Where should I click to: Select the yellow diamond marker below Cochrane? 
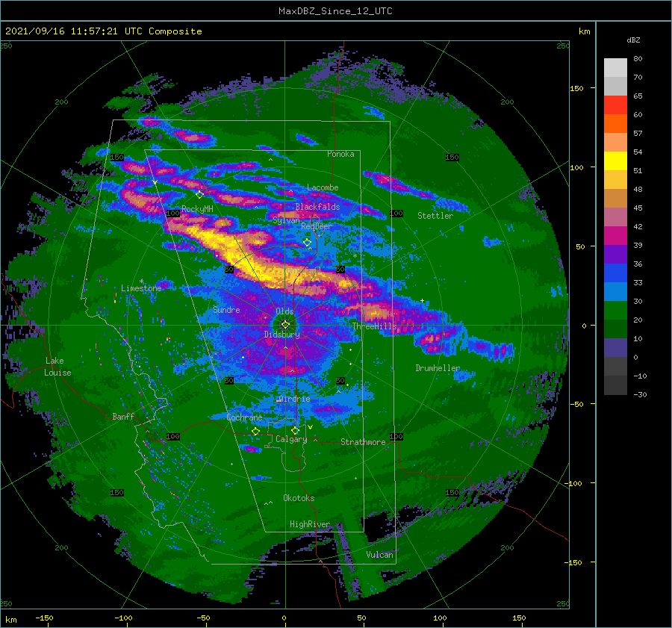coord(255,431)
